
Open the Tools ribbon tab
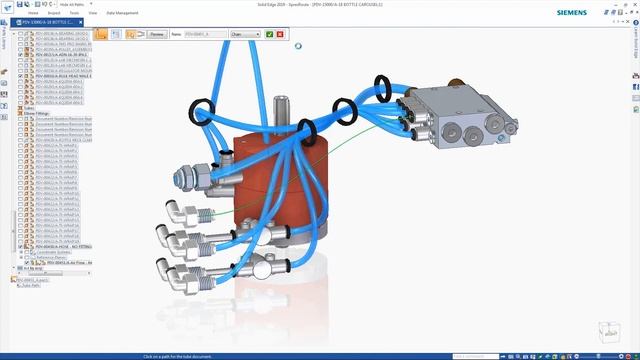[74, 13]
